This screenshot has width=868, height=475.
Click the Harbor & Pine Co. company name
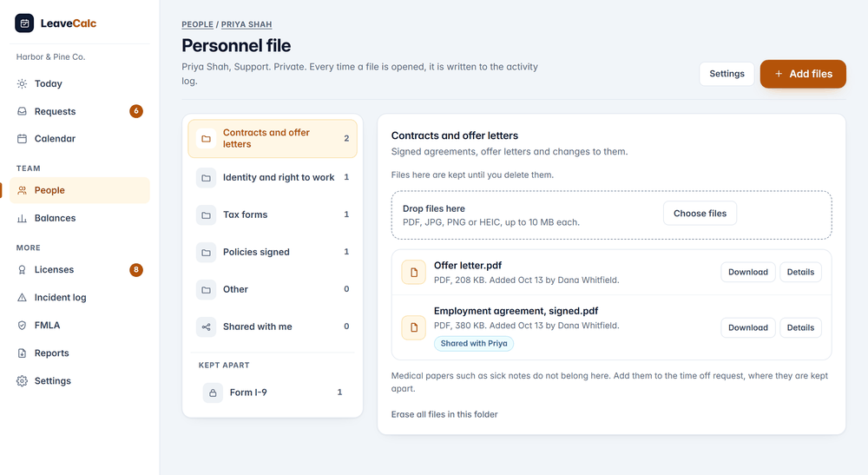coord(50,57)
